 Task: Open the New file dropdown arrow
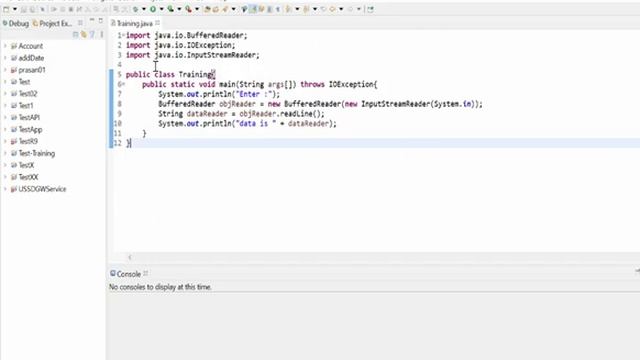tap(15, 9)
